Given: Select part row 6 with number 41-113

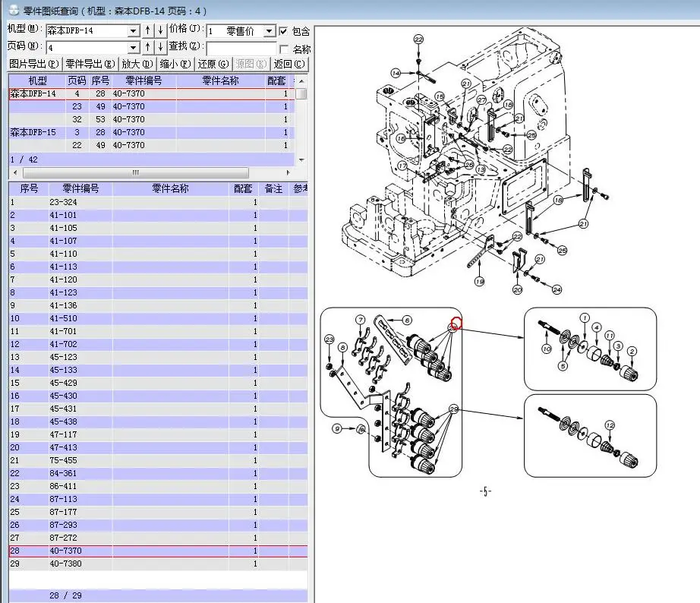Looking at the screenshot, I should (x=158, y=267).
